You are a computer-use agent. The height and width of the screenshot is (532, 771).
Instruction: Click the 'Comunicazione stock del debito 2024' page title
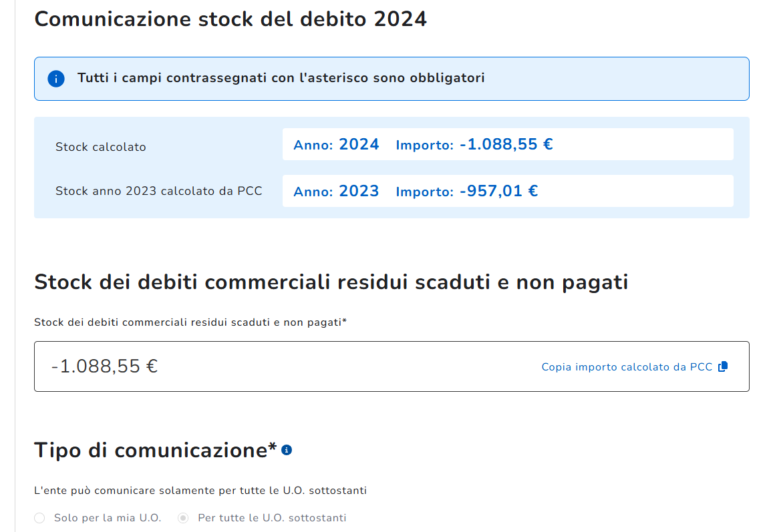[x=230, y=19]
